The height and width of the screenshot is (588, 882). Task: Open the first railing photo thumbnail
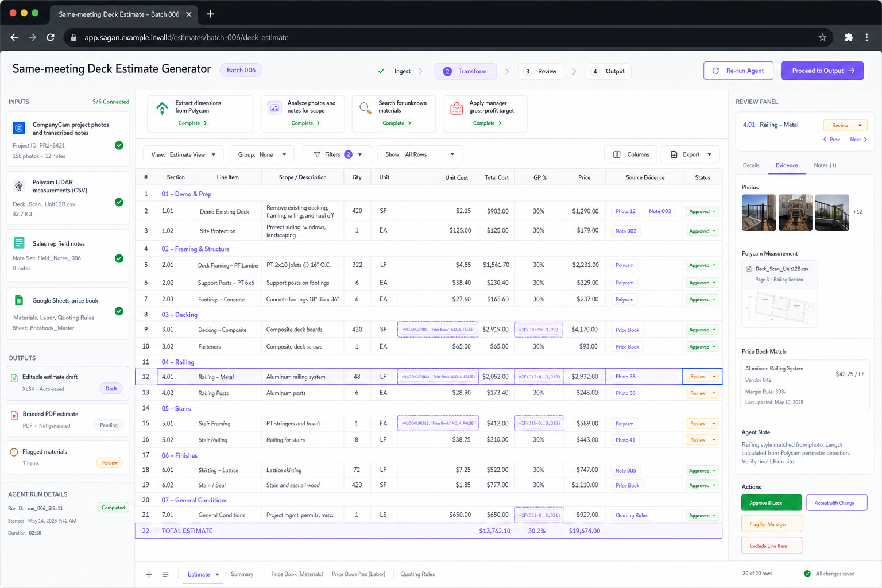pyautogui.click(x=759, y=212)
